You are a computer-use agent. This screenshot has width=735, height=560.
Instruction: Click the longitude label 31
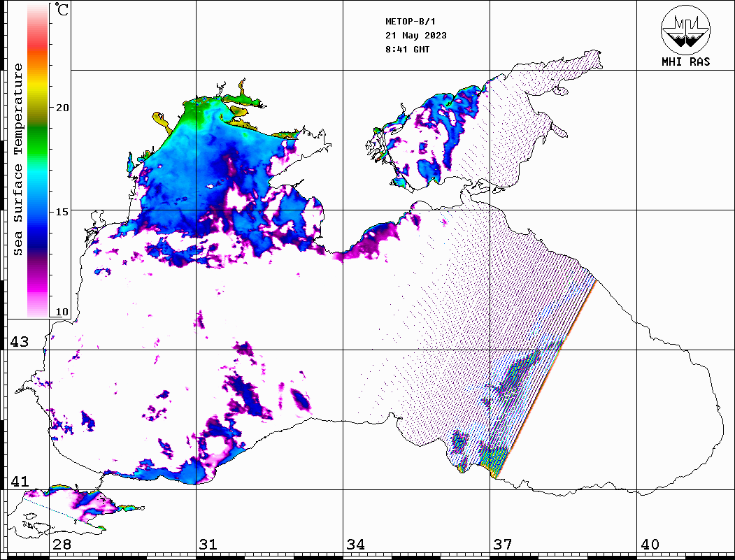pos(208,545)
